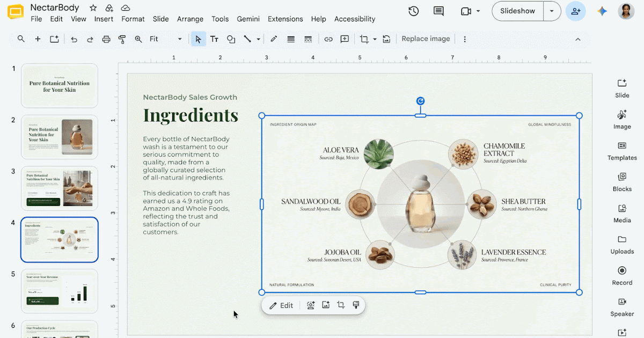Image resolution: width=644 pixels, height=338 pixels.
Task: Open the move to folder icon
Action: coord(109,8)
